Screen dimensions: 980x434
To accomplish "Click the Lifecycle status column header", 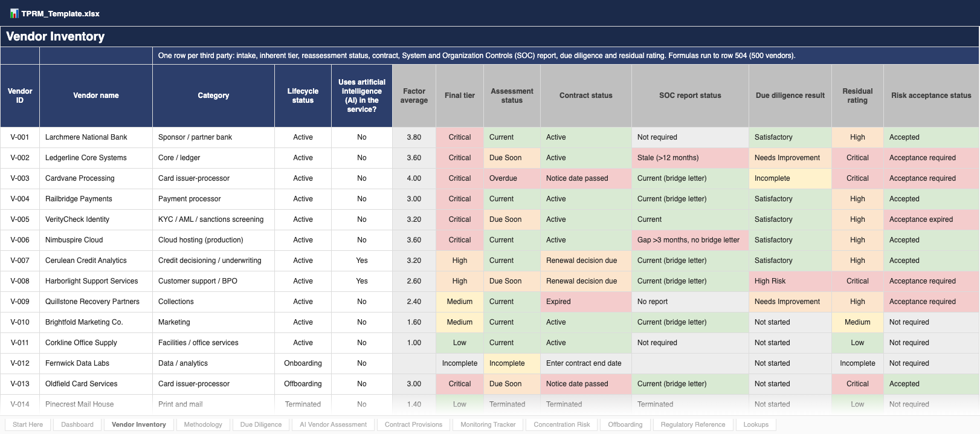I will (x=303, y=96).
